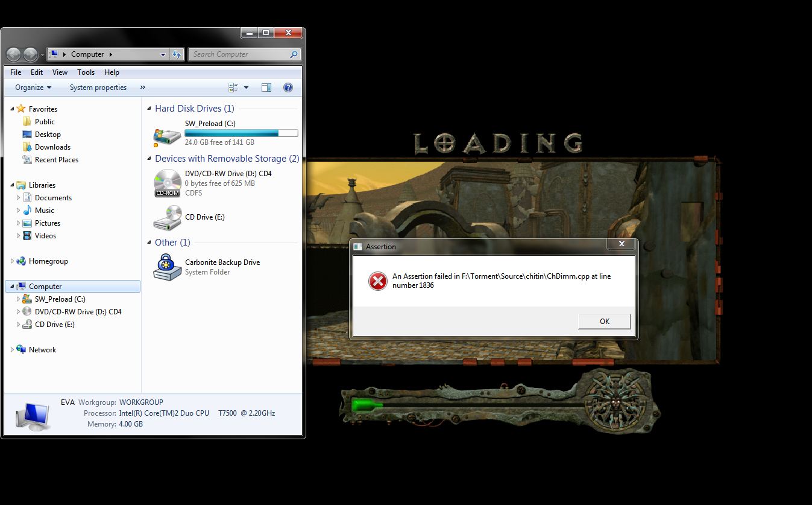The width and height of the screenshot is (812, 505).
Task: Click the LOADING title text
Action: pyautogui.click(x=498, y=143)
